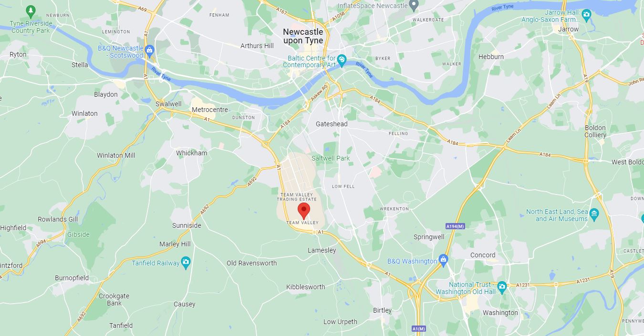
Task: Click the Team Valley Trading Estate label
Action: (299, 197)
